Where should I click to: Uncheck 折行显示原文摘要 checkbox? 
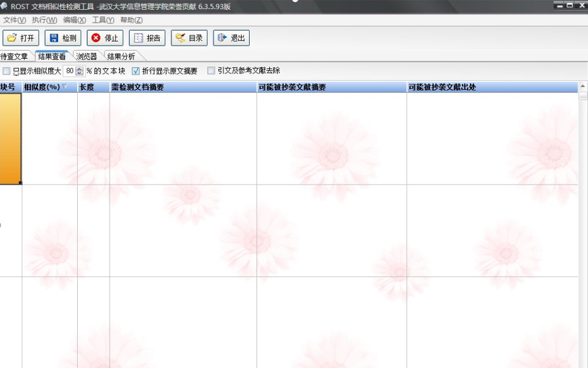click(136, 71)
